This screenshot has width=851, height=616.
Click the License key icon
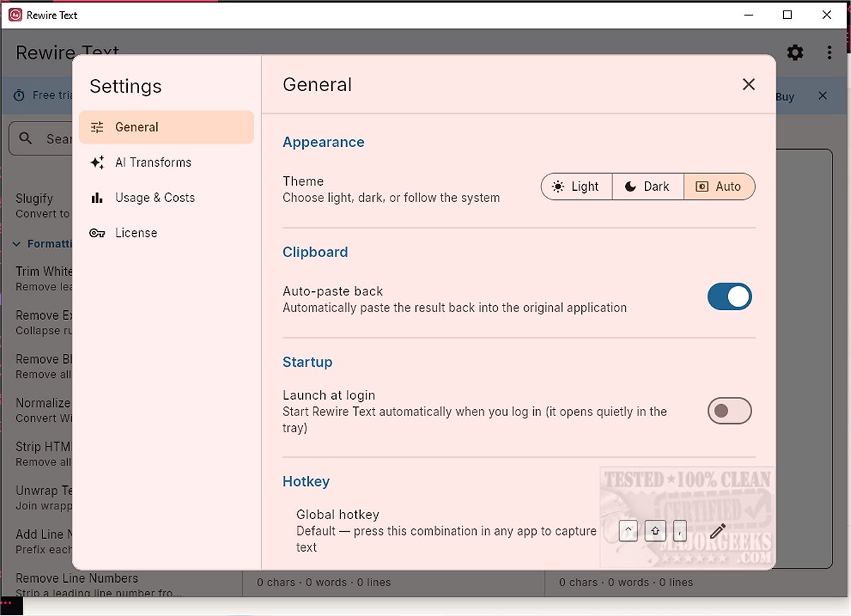point(97,233)
